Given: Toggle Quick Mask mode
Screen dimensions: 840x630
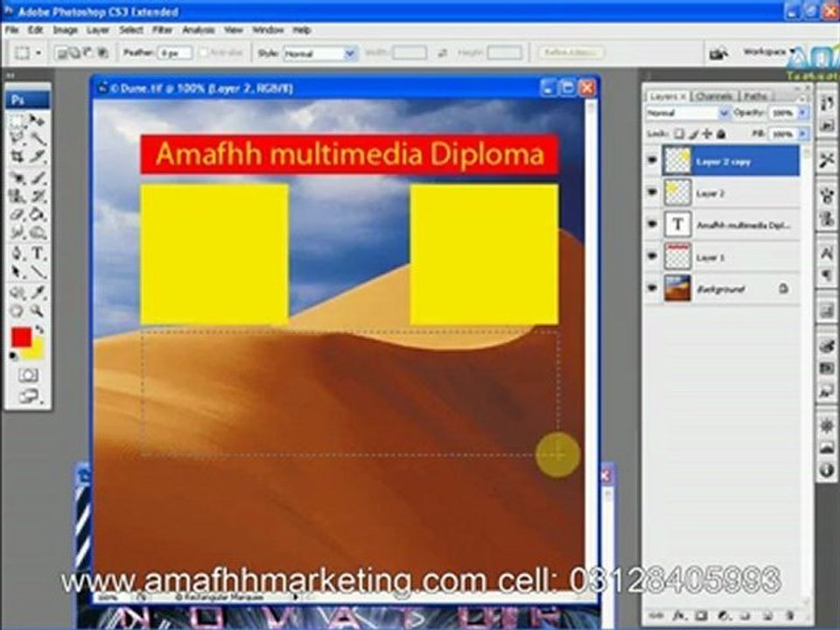Looking at the screenshot, I should pos(28,375).
